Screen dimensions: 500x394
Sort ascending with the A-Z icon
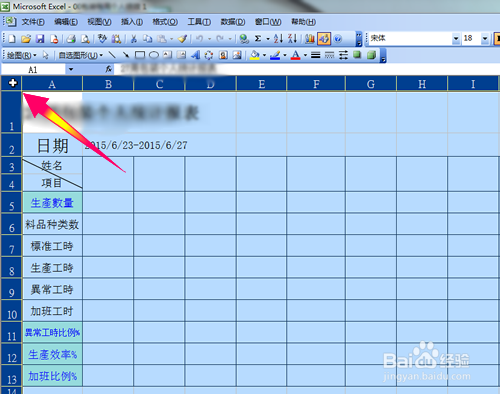coord(278,39)
